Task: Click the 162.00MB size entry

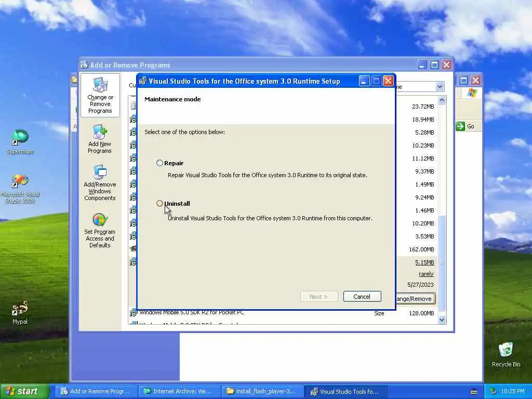Action: [421, 249]
